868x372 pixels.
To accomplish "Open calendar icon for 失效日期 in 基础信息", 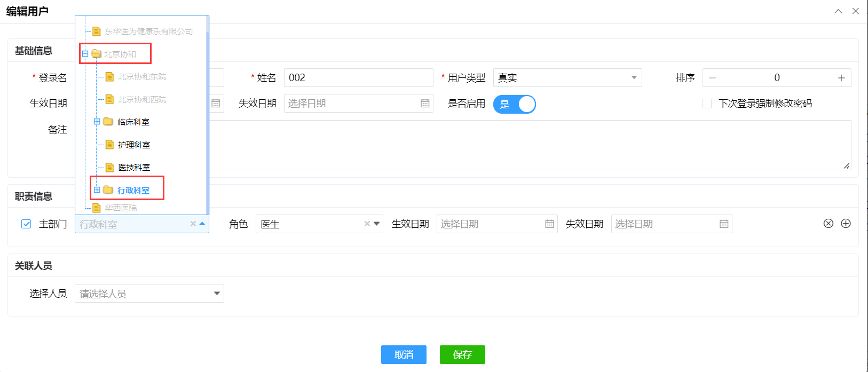I will click(425, 104).
